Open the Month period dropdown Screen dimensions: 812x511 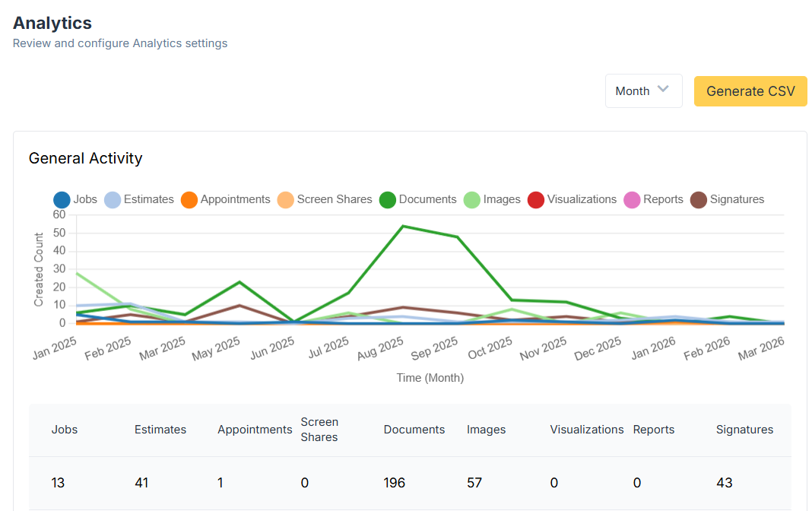[643, 91]
